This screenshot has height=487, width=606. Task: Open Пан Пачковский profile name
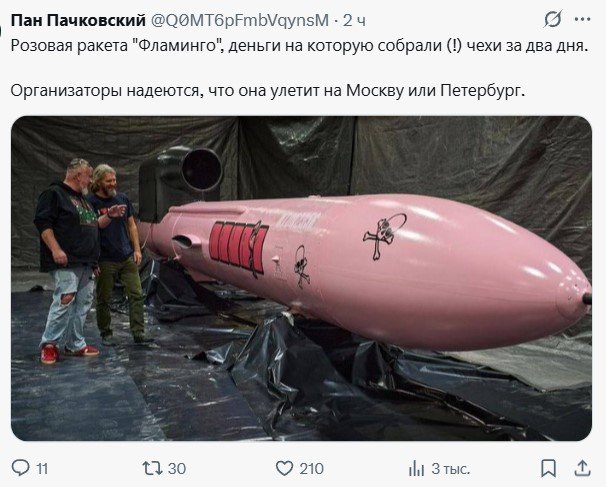click(x=78, y=20)
